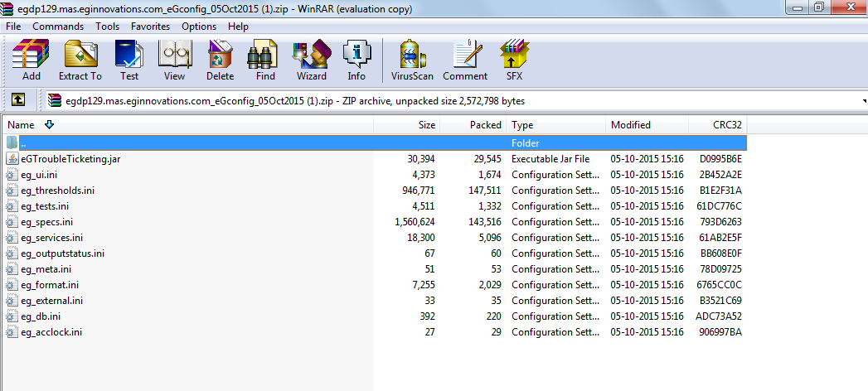
Task: Sort by CRC32 column header
Action: pyautogui.click(x=718, y=125)
